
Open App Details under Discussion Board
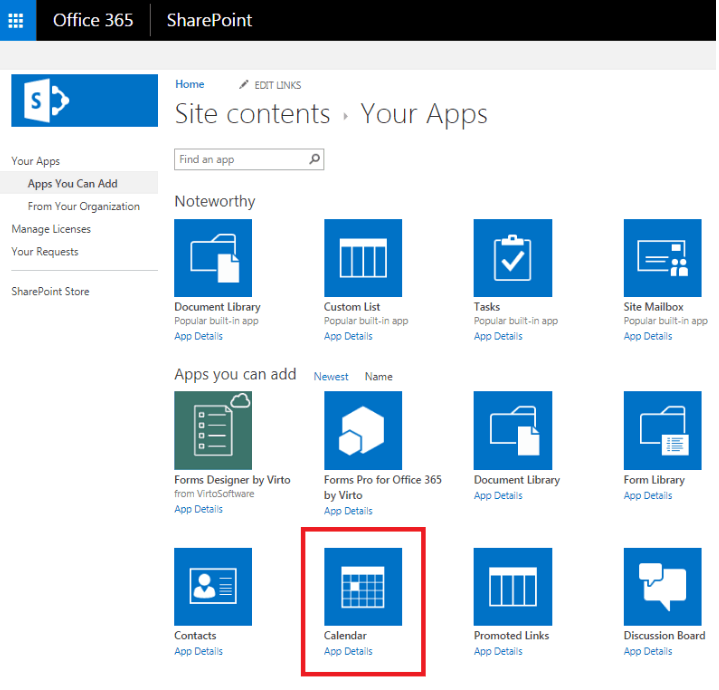(x=648, y=651)
